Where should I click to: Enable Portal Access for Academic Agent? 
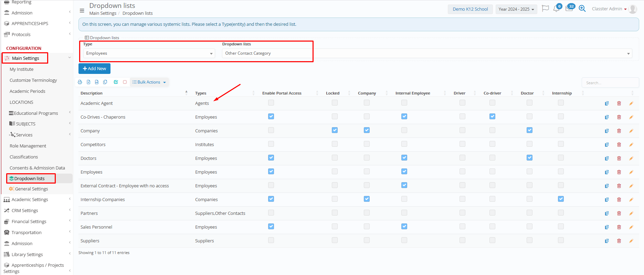[x=271, y=103]
